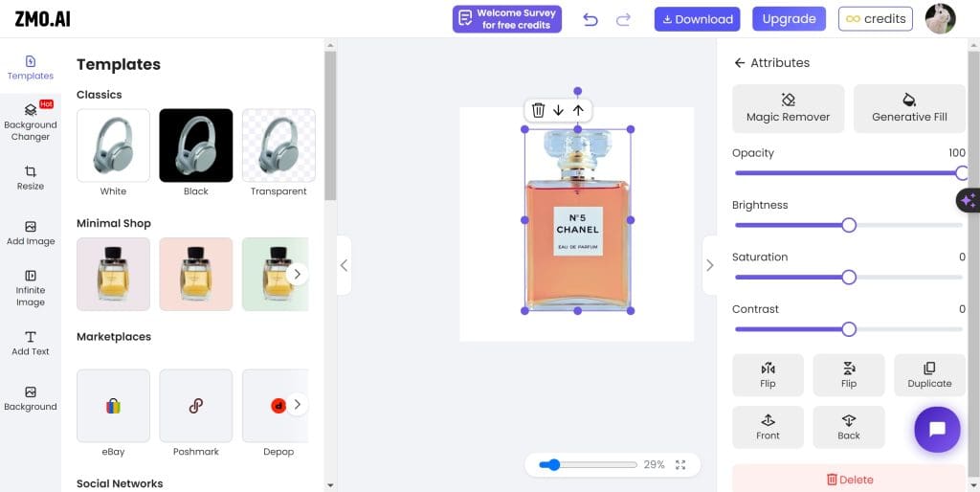This screenshot has width=980, height=492.
Task: Select the Add Text tool
Action: pos(30,344)
